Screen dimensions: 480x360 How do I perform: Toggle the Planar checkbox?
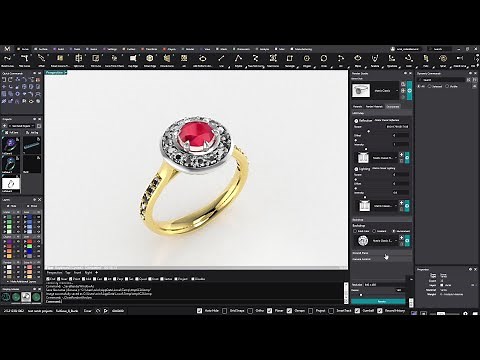click(269, 311)
